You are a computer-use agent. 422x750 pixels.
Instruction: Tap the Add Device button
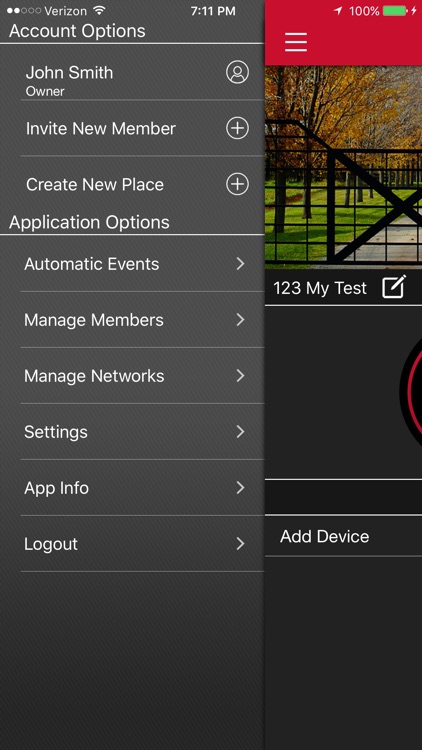pyautogui.click(x=344, y=536)
